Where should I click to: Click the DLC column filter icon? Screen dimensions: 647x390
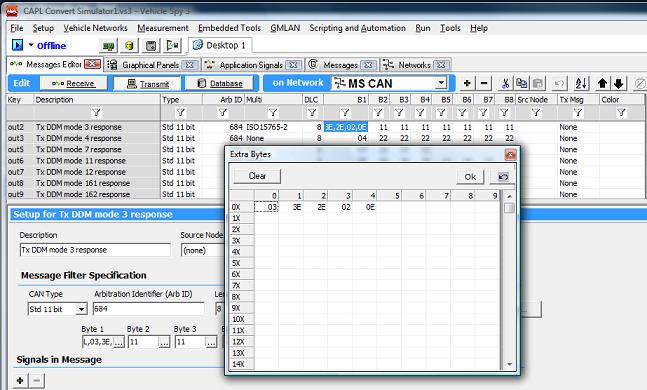coord(312,112)
